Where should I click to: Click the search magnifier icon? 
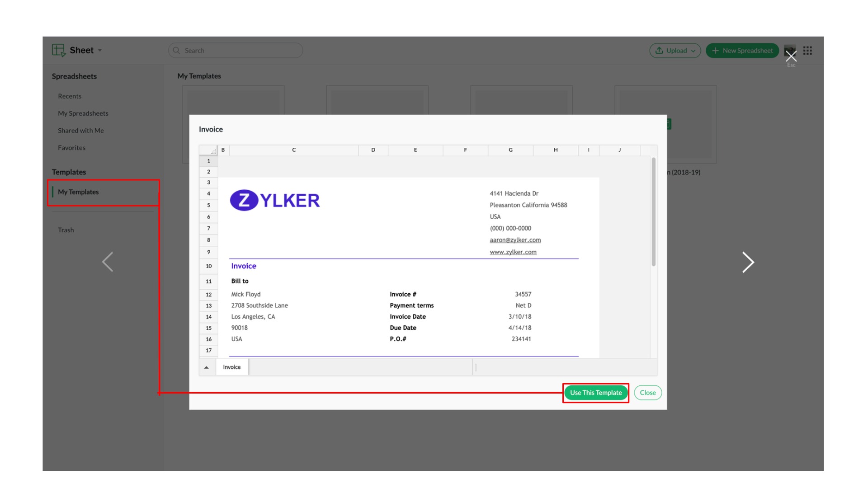pyautogui.click(x=177, y=51)
